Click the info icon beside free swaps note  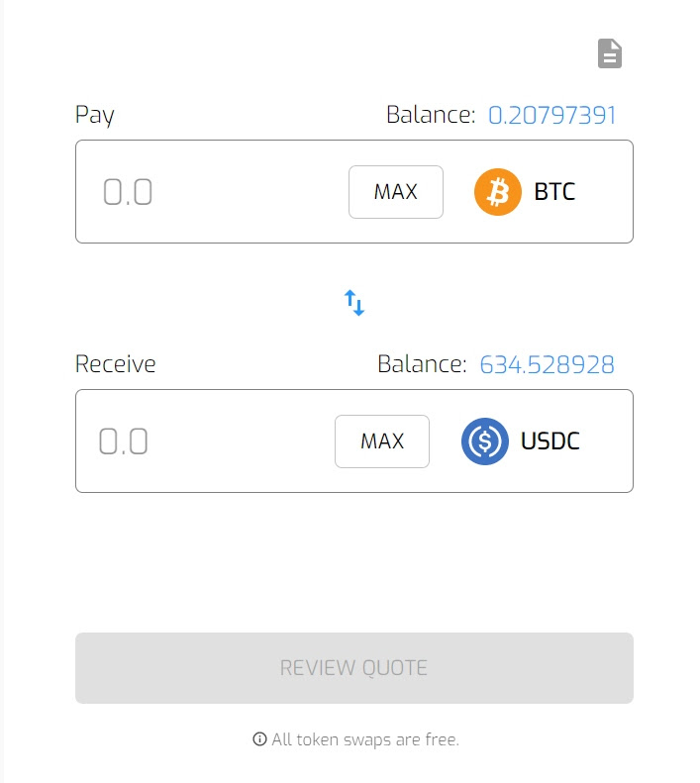(260, 739)
